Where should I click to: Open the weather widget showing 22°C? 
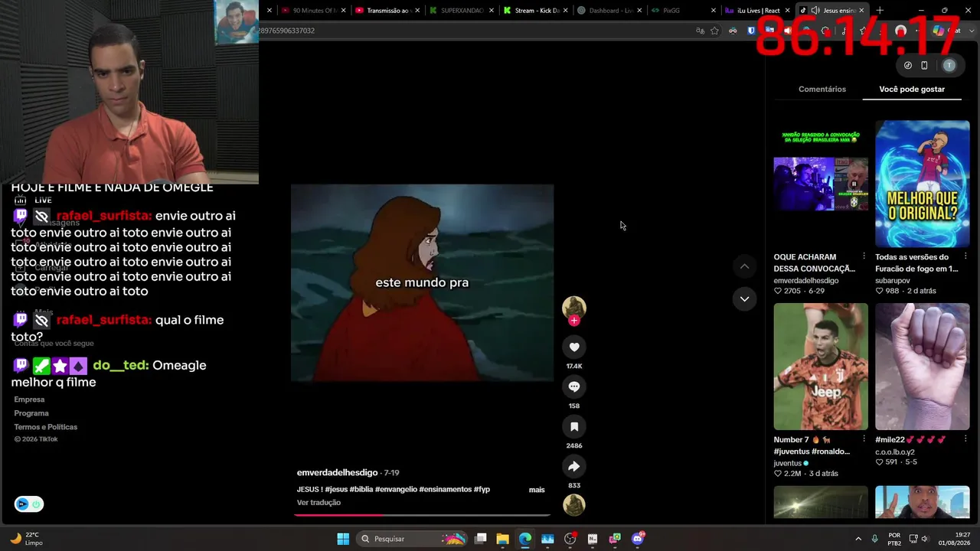(26, 539)
